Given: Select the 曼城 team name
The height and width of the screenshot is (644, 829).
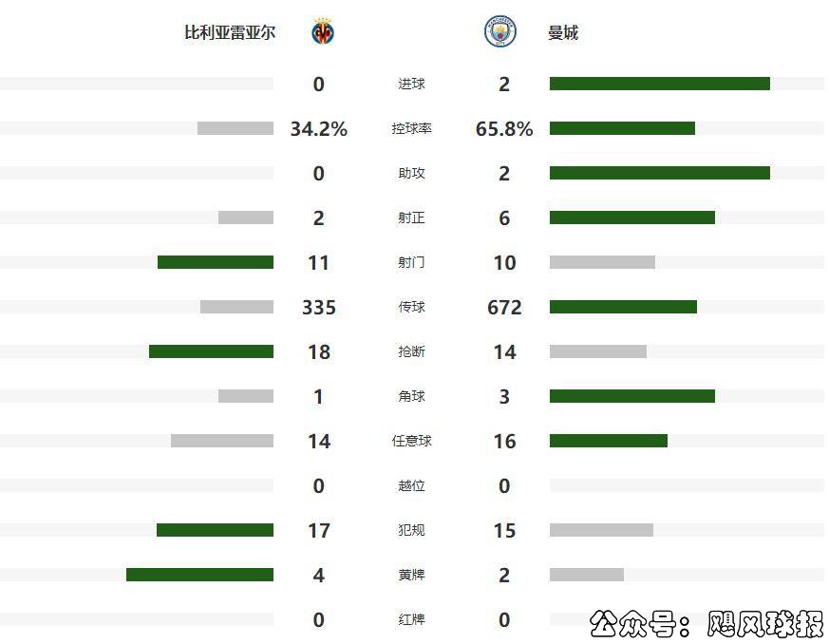Looking at the screenshot, I should pyautogui.click(x=562, y=32).
